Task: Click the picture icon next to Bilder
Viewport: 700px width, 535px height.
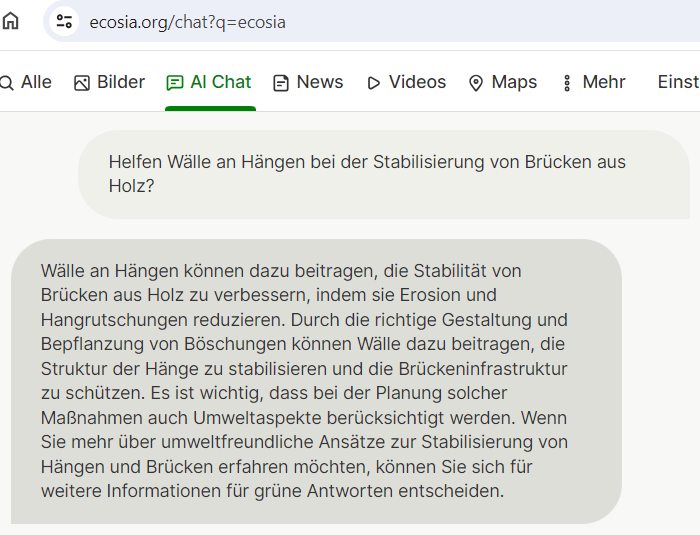Action: tap(82, 83)
